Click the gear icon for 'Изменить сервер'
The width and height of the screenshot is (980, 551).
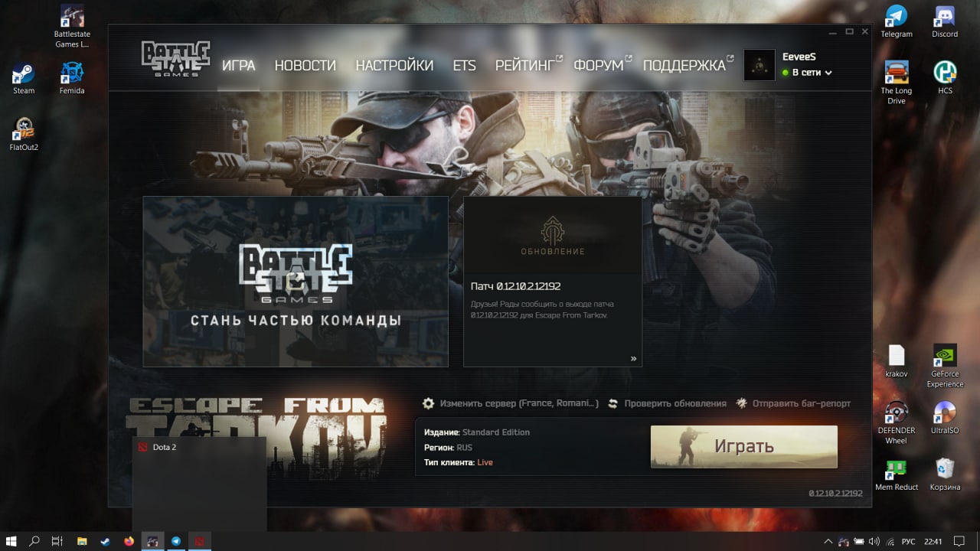429,403
